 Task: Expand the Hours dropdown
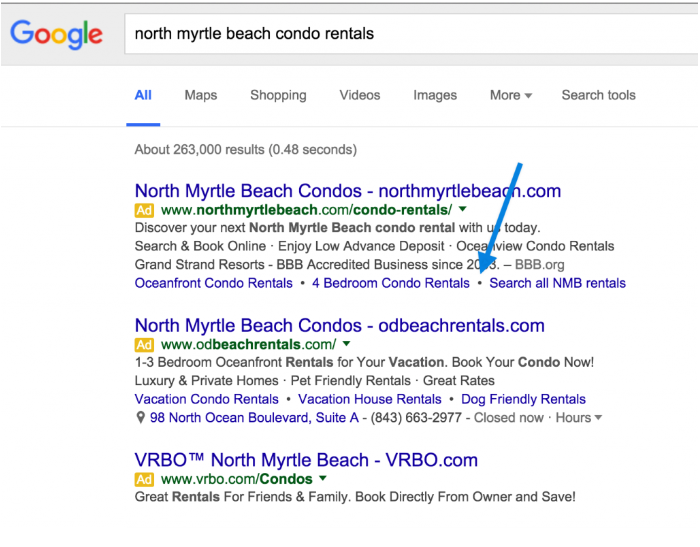[x=579, y=418]
